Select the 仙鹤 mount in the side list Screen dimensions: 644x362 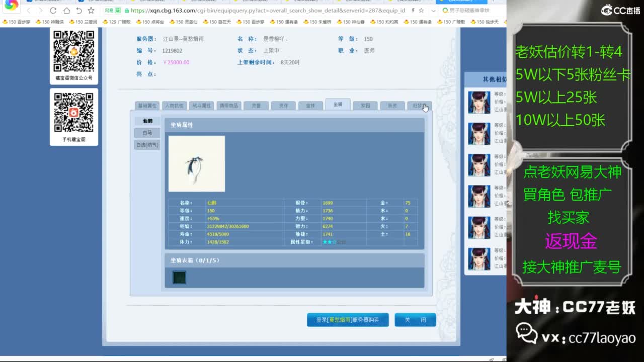pos(147,121)
